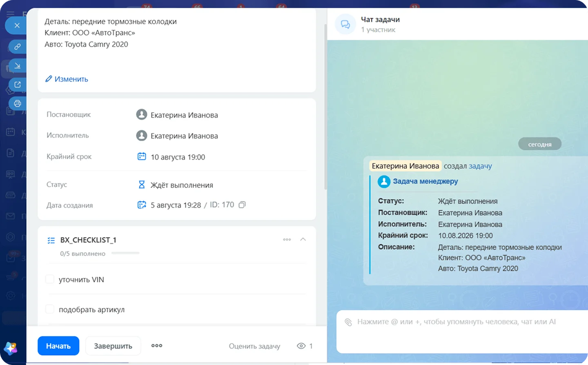
Task: Open the checklist three-dot options menu
Action: (287, 240)
